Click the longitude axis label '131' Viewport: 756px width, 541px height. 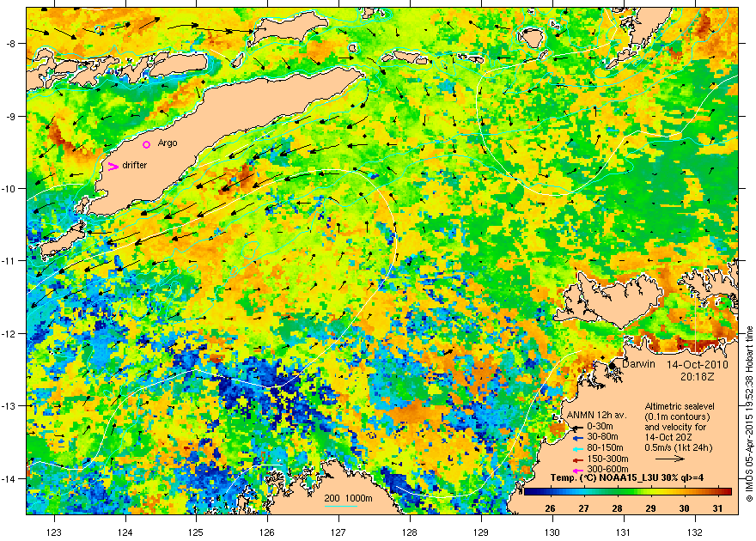[624, 532]
